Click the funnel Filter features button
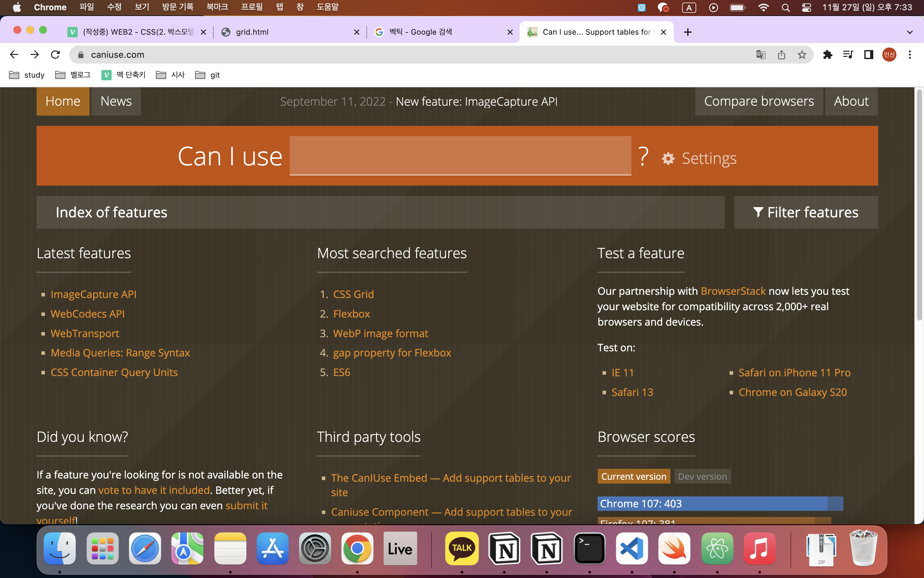This screenshot has height=578, width=924. pyautogui.click(x=806, y=212)
